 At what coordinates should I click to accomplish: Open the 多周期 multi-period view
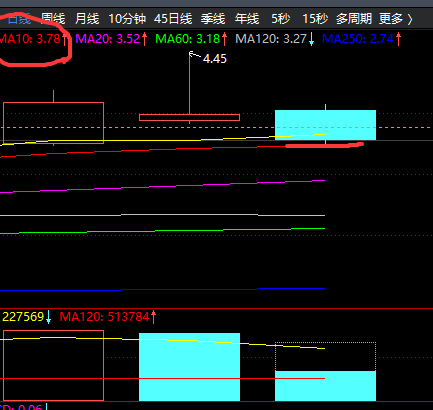point(354,19)
